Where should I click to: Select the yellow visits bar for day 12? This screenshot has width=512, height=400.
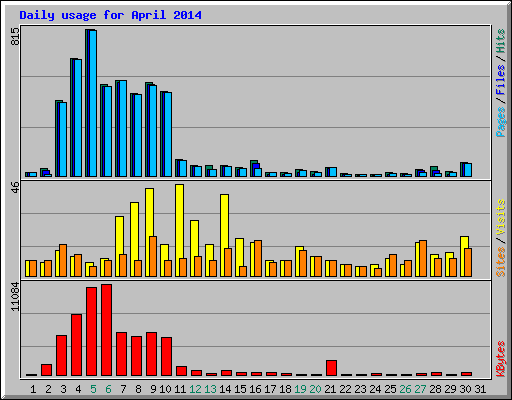click(x=194, y=248)
